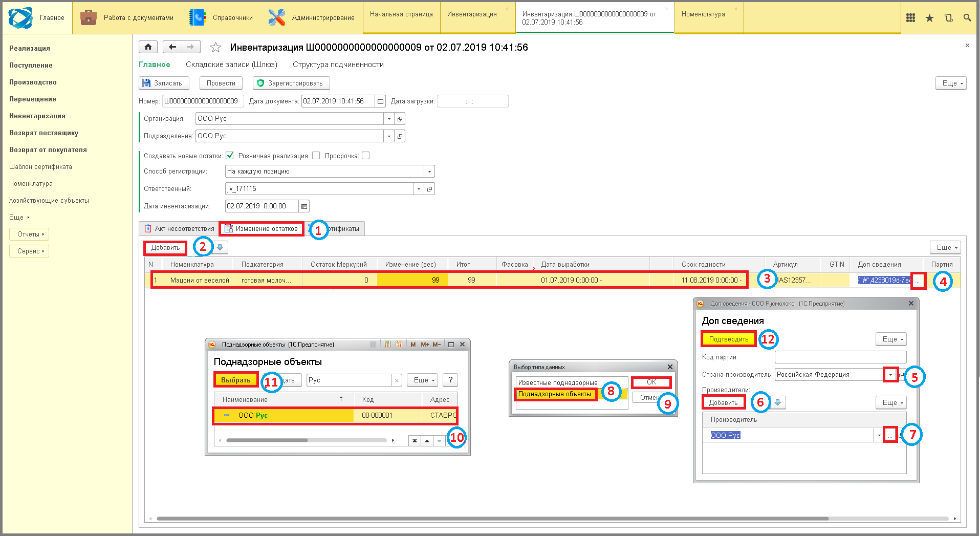Open Складские записи (Шлюз) section

(231, 65)
